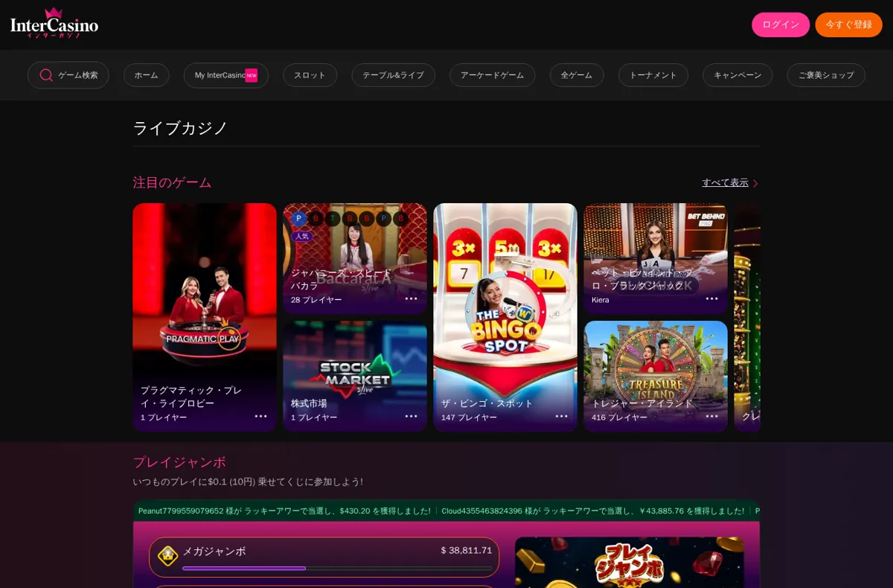This screenshot has height=588, width=893.
Task: Open the 全ゲーム category
Action: pyautogui.click(x=577, y=75)
